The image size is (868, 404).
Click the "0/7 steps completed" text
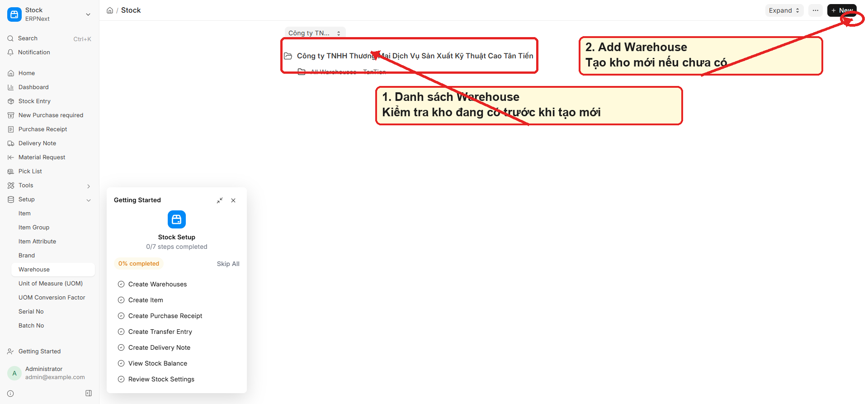tap(177, 247)
